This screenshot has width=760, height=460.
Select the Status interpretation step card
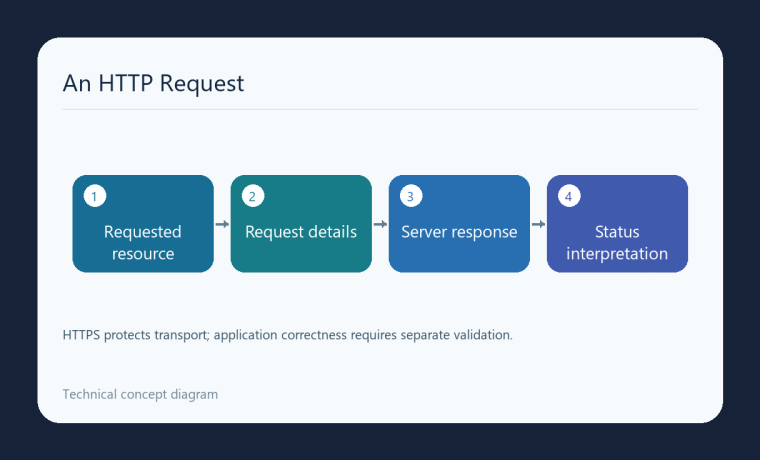click(617, 223)
